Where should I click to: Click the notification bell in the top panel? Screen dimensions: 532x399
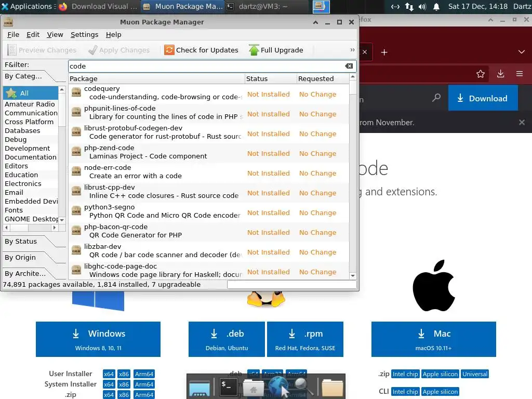point(436,7)
